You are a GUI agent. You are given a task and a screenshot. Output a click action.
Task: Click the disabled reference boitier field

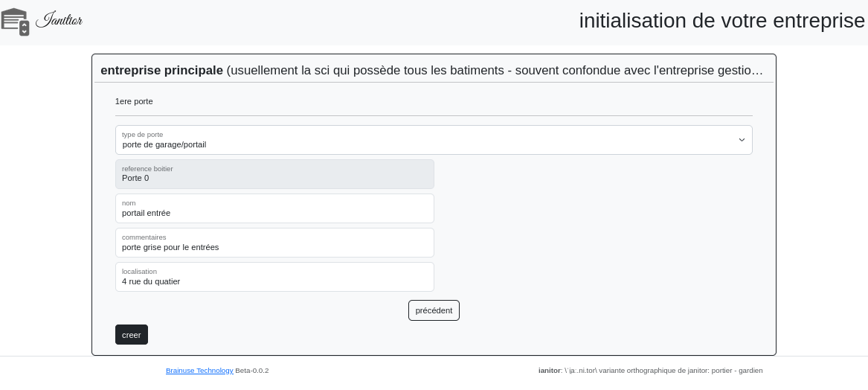[x=274, y=174]
